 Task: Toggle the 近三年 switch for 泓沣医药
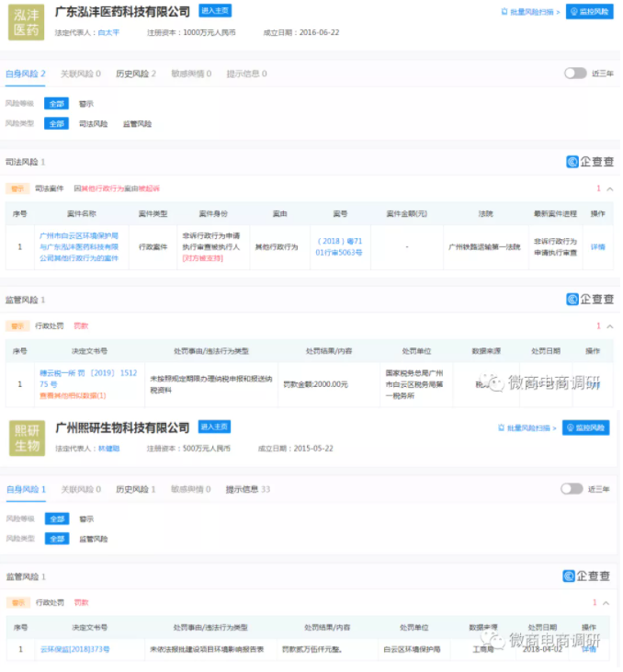click(576, 74)
